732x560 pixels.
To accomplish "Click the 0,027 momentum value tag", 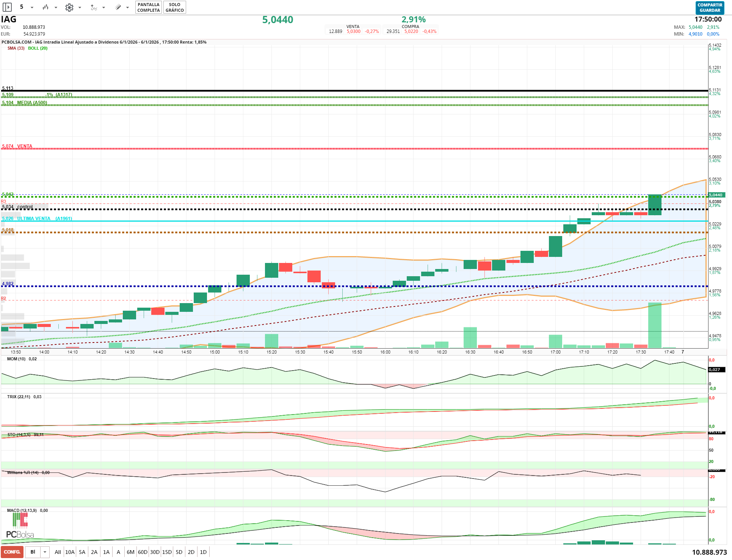I will (x=716, y=369).
